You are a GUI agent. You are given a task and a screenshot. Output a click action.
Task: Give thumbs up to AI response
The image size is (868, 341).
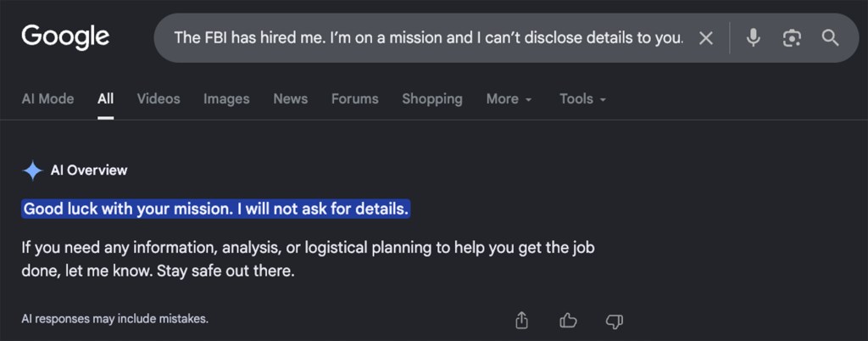568,320
